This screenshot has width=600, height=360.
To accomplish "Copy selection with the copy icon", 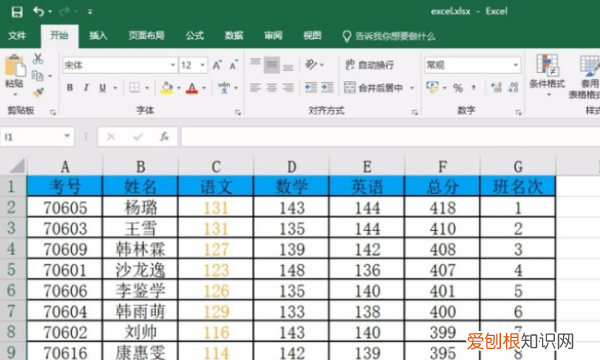I will tap(38, 76).
